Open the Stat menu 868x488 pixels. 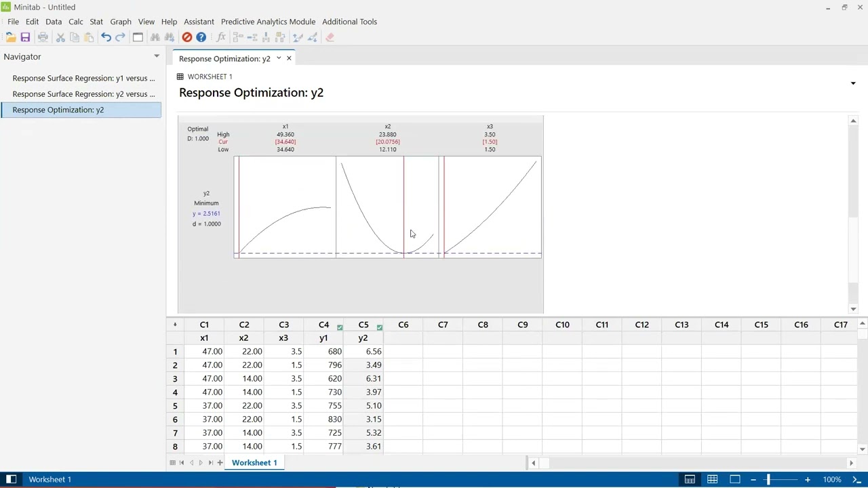[x=96, y=22]
